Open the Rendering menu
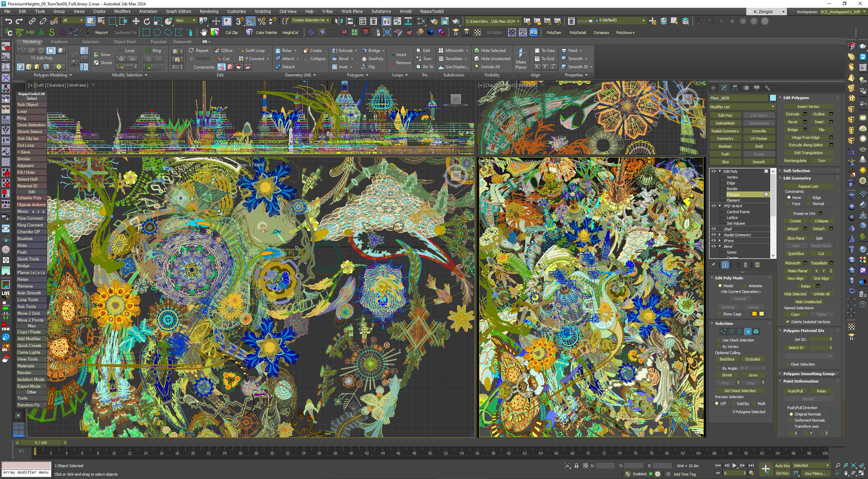Screen dimensions: 868x479 click(x=209, y=12)
